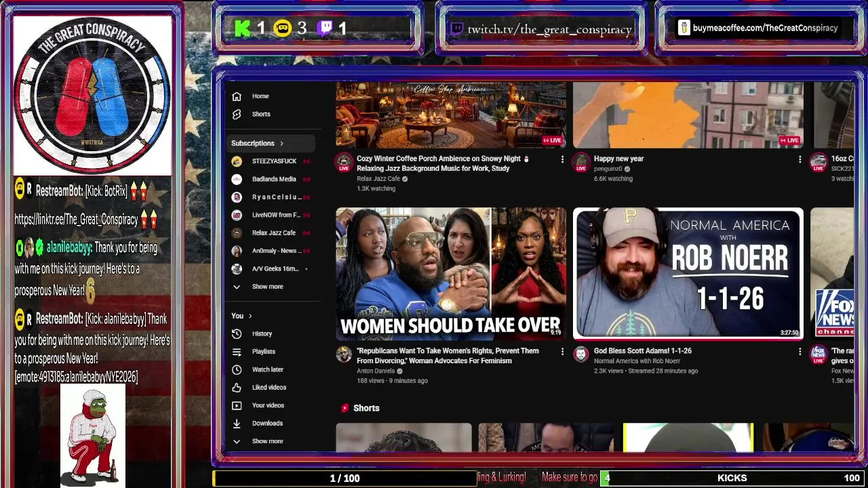Viewport: 868px width, 488px height.
Task: Open the Playlists icon
Action: click(236, 352)
